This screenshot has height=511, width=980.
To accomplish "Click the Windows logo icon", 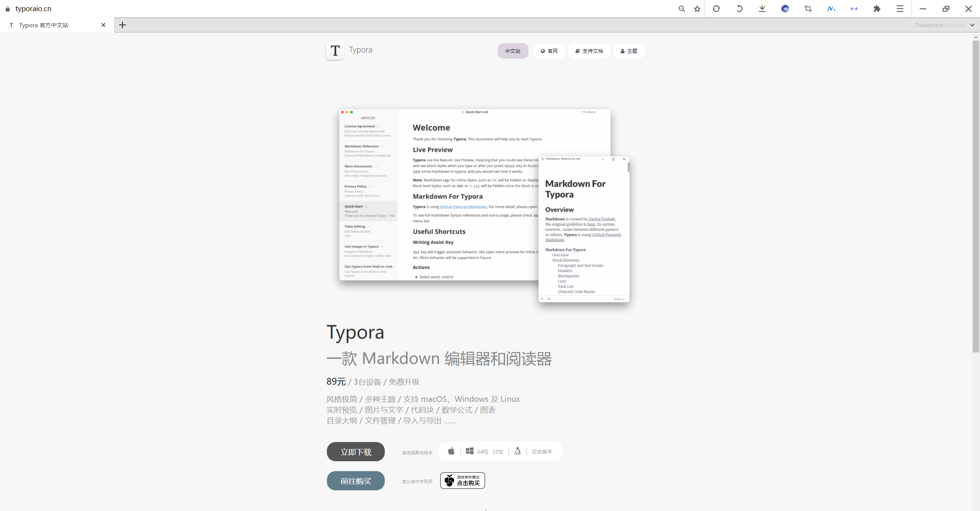I will click(x=469, y=451).
